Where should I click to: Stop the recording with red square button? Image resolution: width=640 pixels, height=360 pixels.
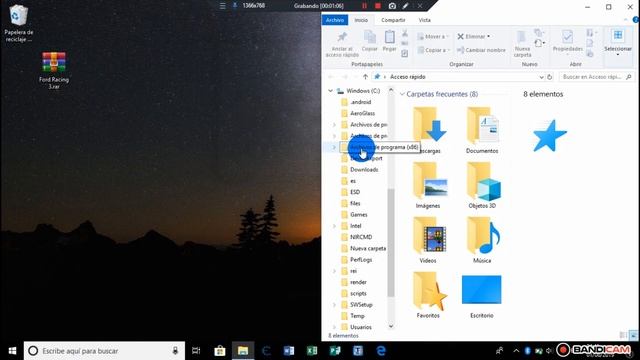click(x=378, y=6)
